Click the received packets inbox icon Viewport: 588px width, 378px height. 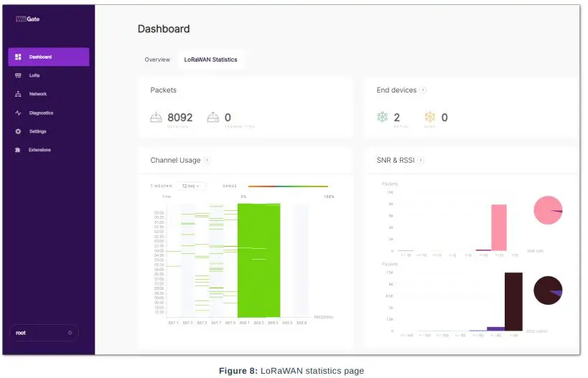(x=156, y=117)
